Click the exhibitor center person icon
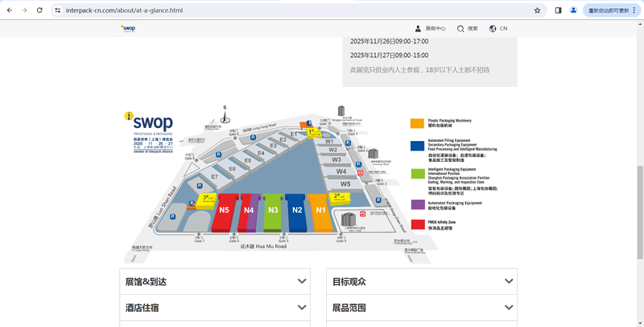 418,28
